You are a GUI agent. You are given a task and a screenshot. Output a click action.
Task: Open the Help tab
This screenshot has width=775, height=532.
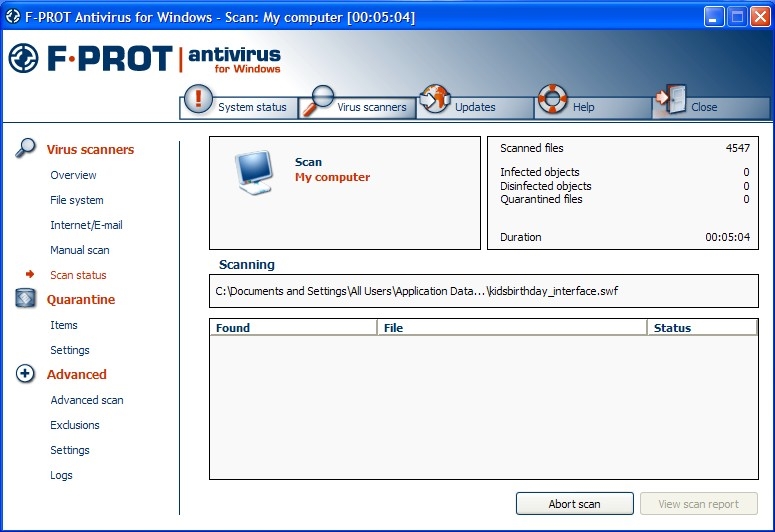pos(583,108)
